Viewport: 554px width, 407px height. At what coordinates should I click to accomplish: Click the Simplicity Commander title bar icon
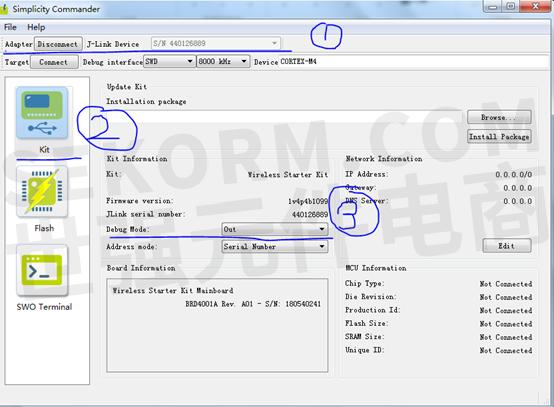(4, 9)
